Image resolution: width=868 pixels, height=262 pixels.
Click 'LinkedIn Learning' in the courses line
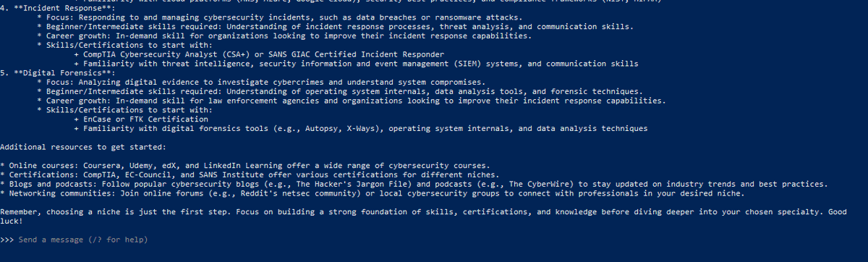coord(242,166)
